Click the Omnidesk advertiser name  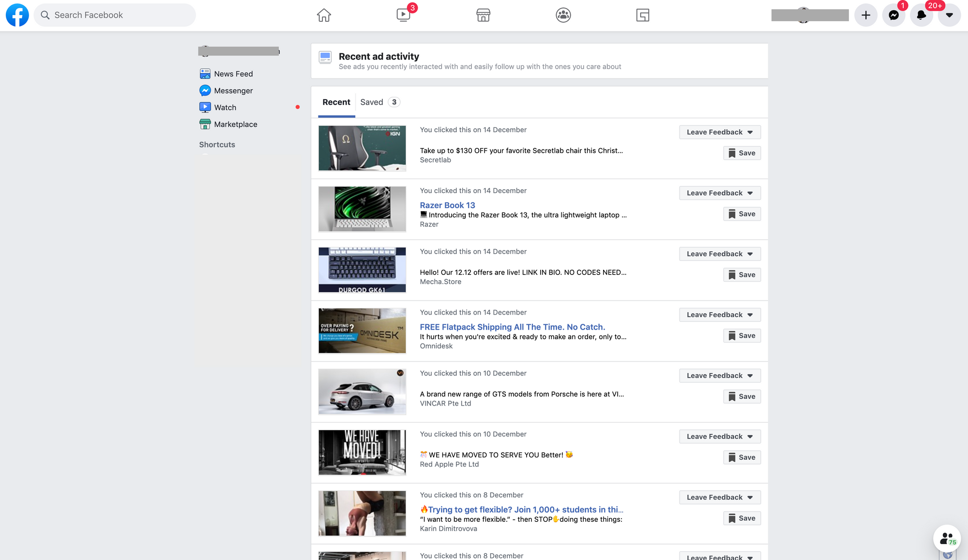tap(436, 346)
